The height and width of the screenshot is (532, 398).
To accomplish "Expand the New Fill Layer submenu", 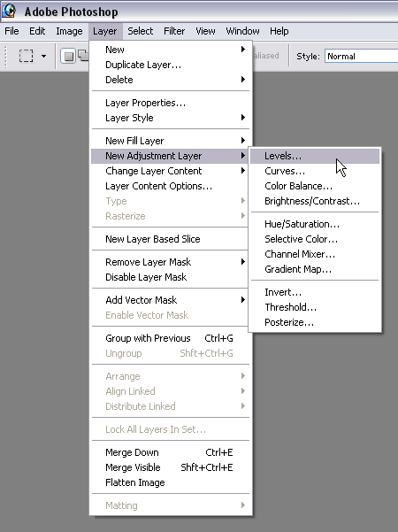I will coord(171,141).
